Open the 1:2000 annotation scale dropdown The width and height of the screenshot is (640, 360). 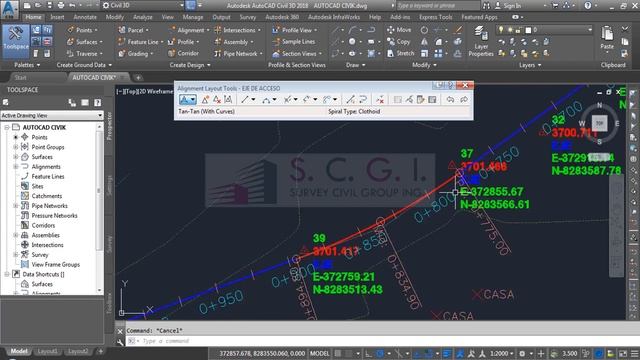[x=502, y=353]
